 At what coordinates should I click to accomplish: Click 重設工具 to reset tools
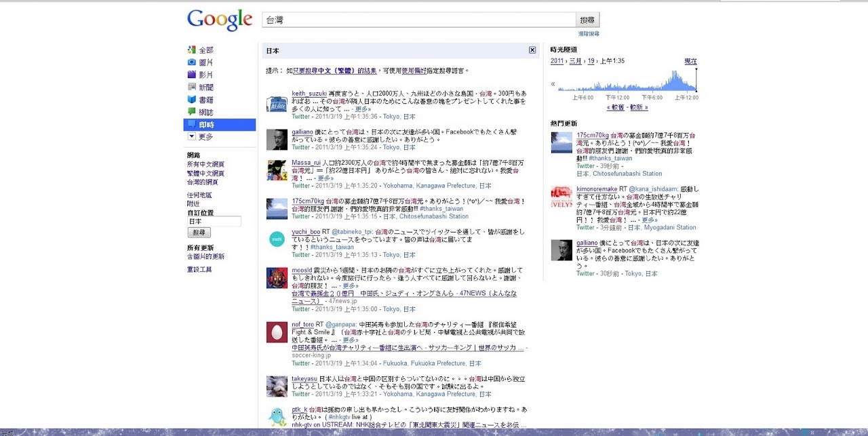tap(199, 270)
